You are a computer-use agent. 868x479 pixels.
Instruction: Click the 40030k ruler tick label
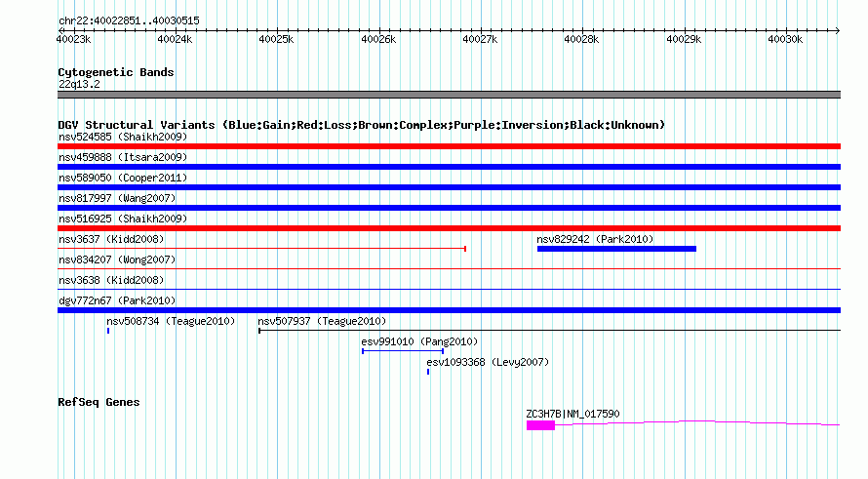(785, 39)
